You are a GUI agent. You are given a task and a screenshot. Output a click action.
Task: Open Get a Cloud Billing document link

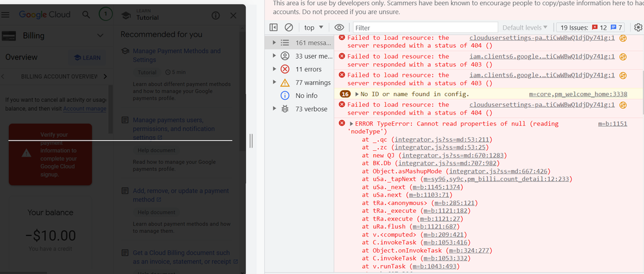[x=185, y=257]
